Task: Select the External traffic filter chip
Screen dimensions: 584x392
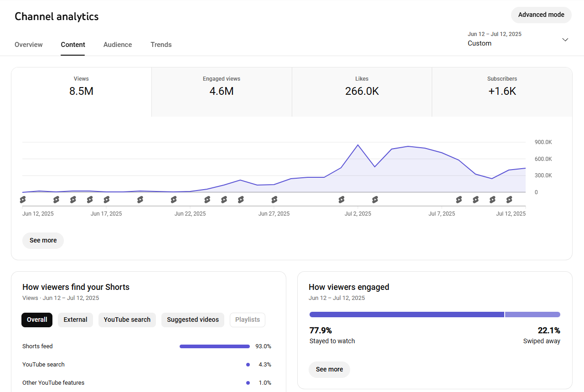Action: pos(75,320)
